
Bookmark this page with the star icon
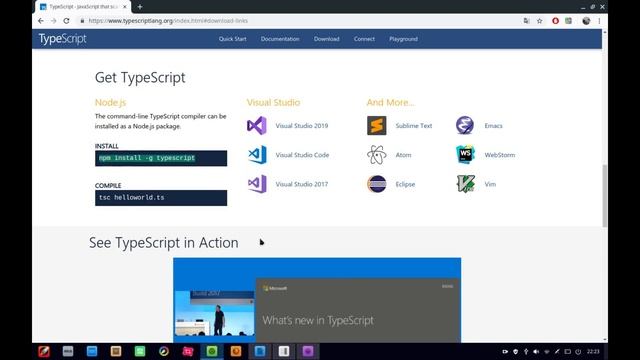pyautogui.click(x=540, y=21)
